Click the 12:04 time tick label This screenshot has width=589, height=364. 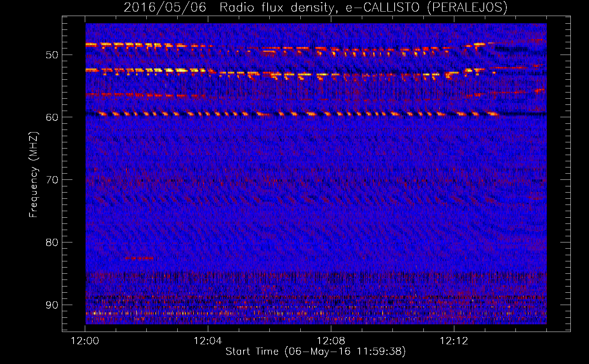tap(208, 341)
